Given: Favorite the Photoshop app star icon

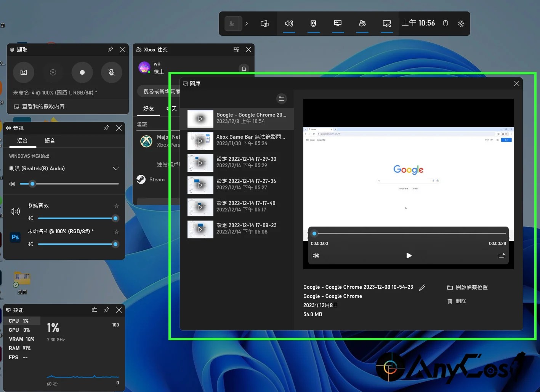Looking at the screenshot, I should point(117,232).
